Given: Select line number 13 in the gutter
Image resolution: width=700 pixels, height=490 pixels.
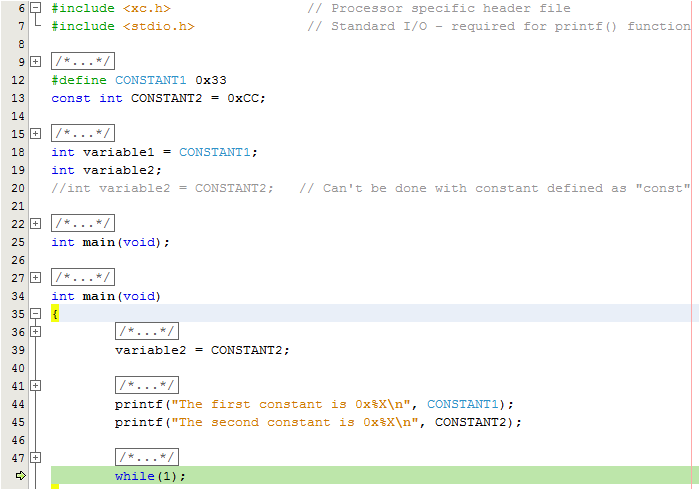Looking at the screenshot, I should [x=18, y=98].
